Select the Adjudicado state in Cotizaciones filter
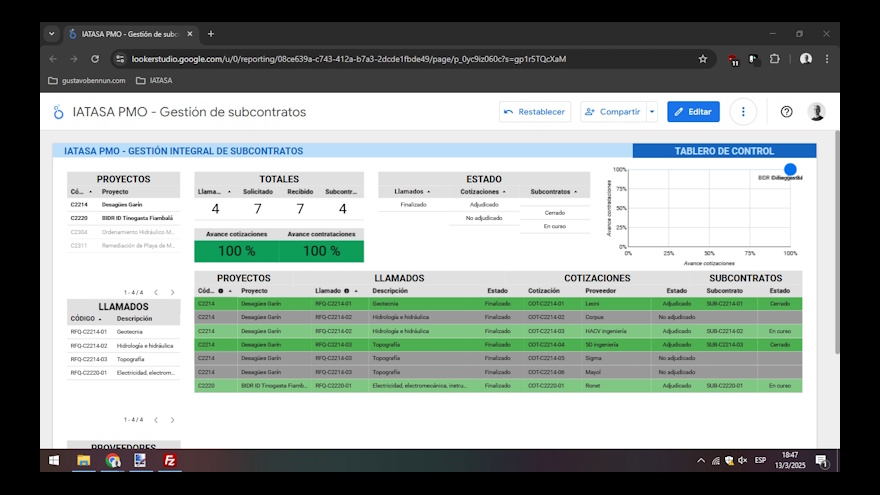This screenshot has height=495, width=880. click(483, 204)
